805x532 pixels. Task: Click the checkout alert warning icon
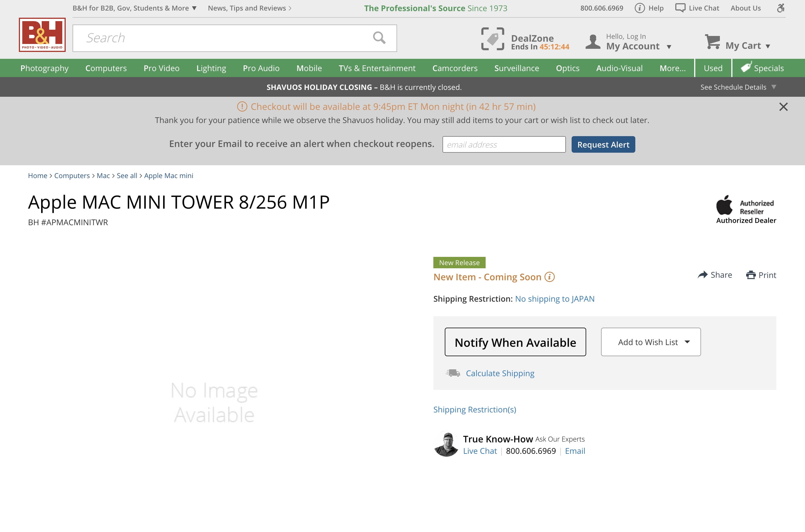(x=242, y=106)
